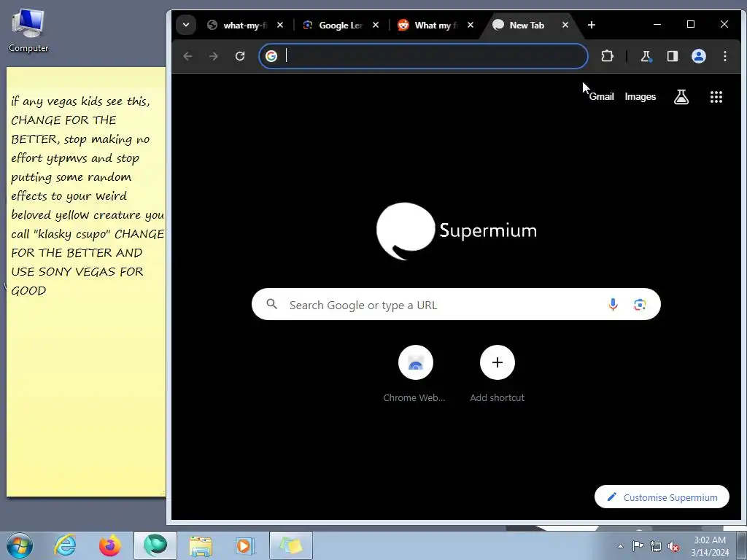Select the Computer desktop icon

coord(28,31)
